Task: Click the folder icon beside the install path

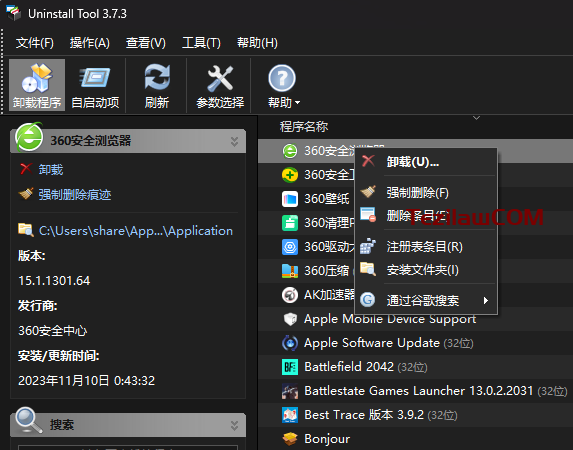Action: [26, 230]
